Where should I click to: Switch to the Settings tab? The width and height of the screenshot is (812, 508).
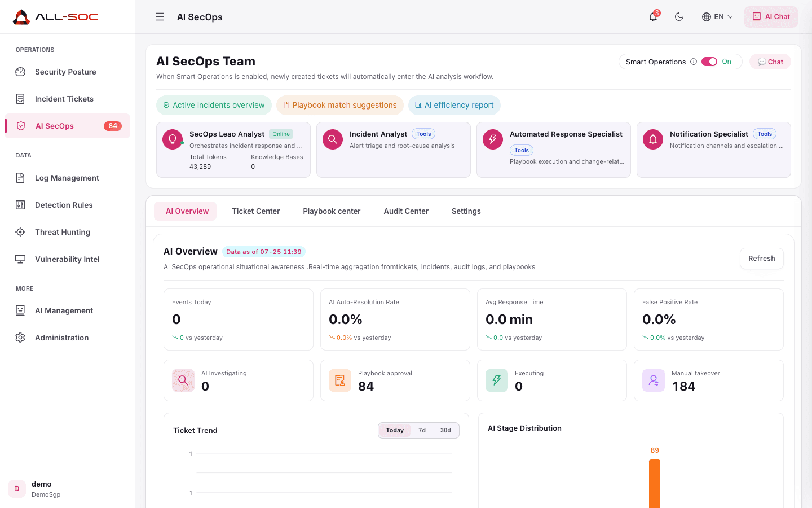coord(466,211)
